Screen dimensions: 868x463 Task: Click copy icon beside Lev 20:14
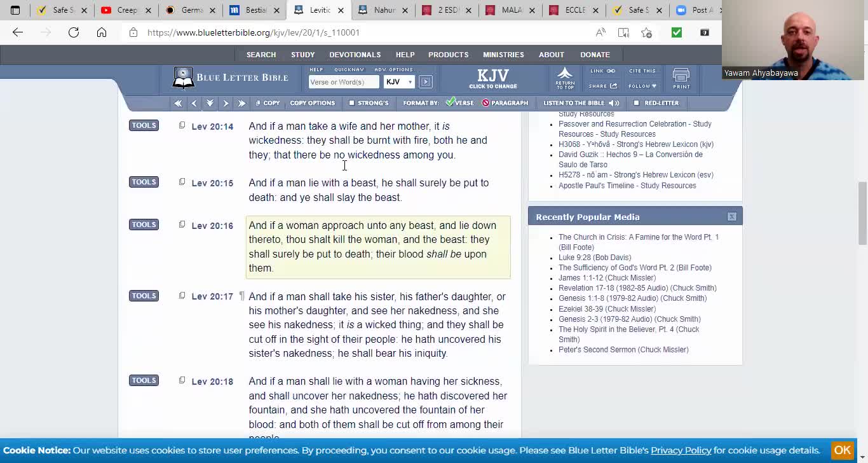pos(182,125)
